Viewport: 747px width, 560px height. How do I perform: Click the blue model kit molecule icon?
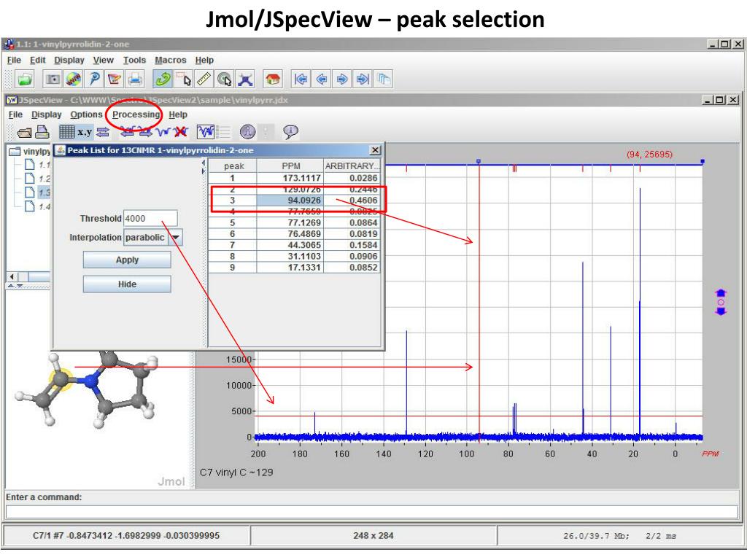point(245,79)
